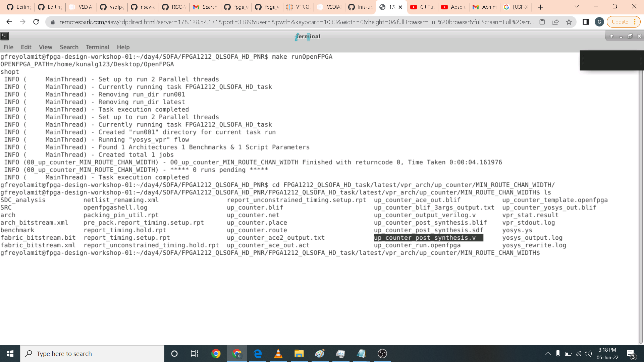Open a new browser tab
The image size is (644, 362).
(x=540, y=7)
